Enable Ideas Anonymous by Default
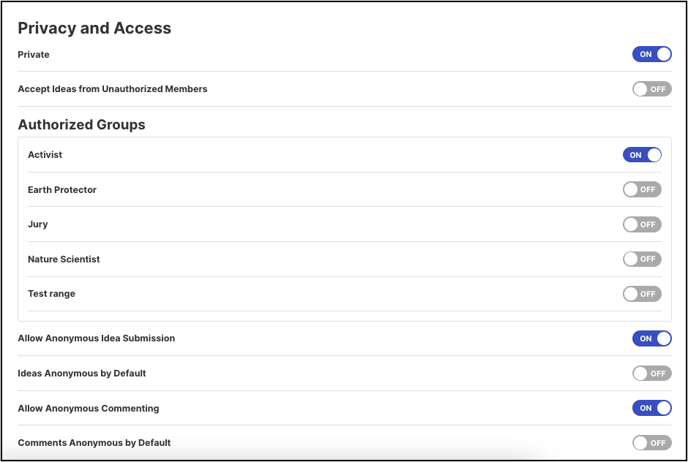The height and width of the screenshot is (462, 688). [x=652, y=373]
